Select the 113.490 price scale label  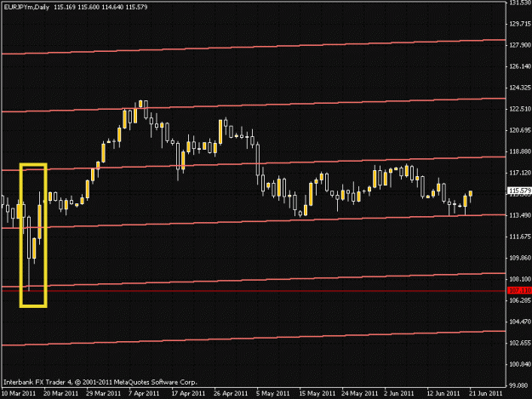(x=520, y=215)
